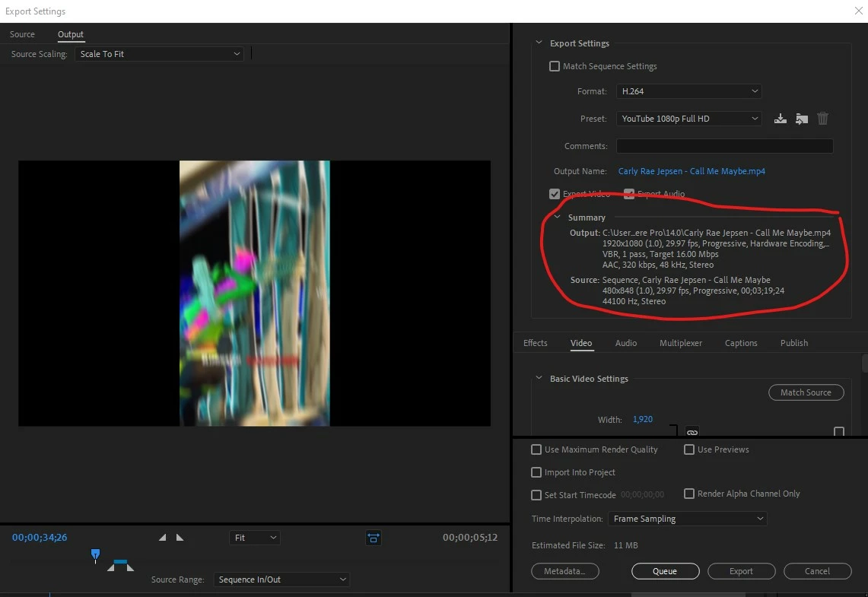Switch to the Source tab
The width and height of the screenshot is (868, 597).
coord(22,34)
